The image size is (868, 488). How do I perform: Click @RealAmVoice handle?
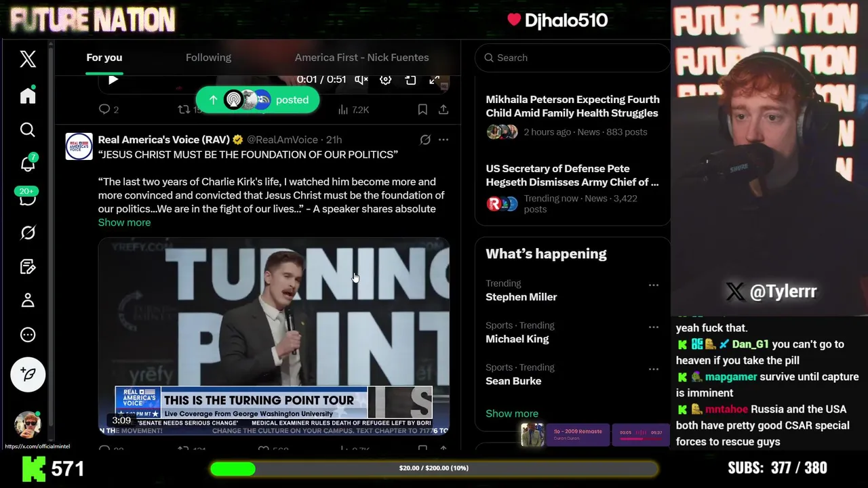[282, 140]
